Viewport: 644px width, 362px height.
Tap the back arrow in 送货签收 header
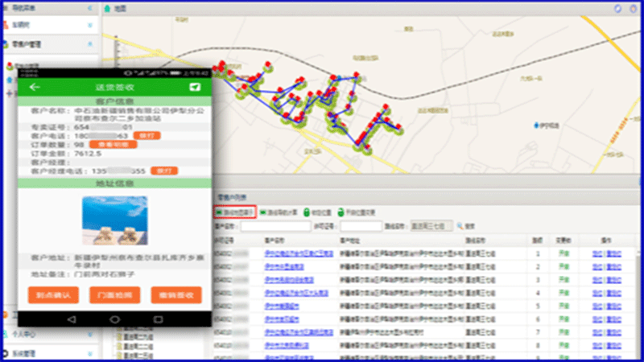pos(34,87)
